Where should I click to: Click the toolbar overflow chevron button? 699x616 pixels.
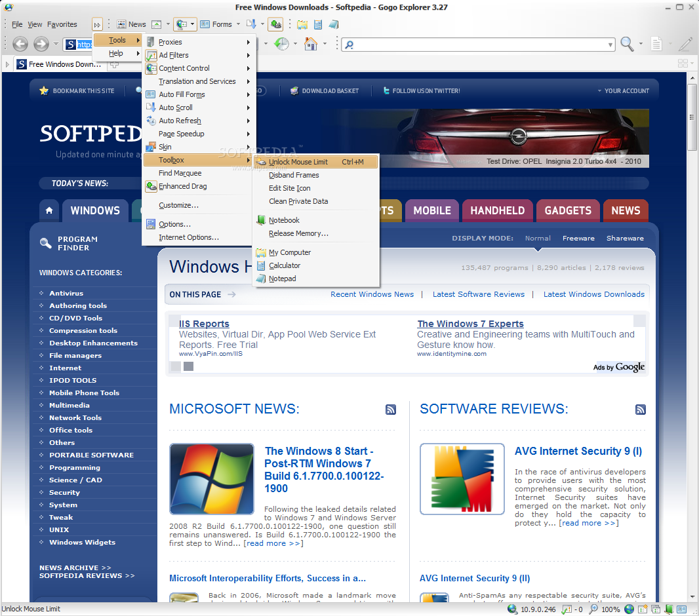97,24
